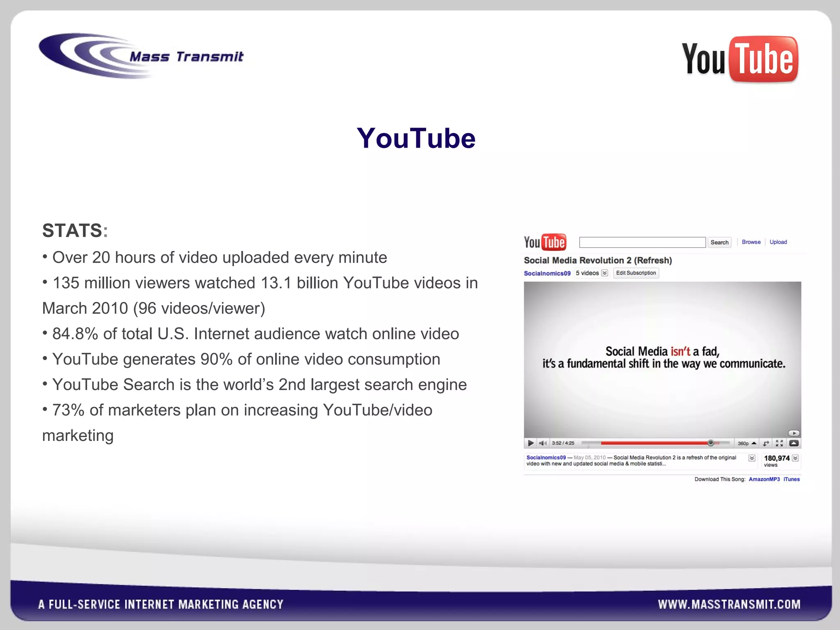Expand the 180,974 views statistics chevron
This screenshot has height=630, width=840.
click(795, 458)
